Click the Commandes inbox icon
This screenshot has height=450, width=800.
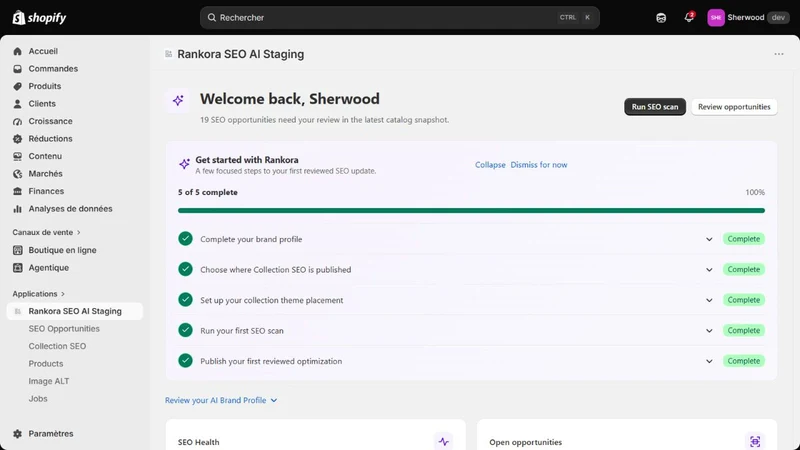(17, 69)
